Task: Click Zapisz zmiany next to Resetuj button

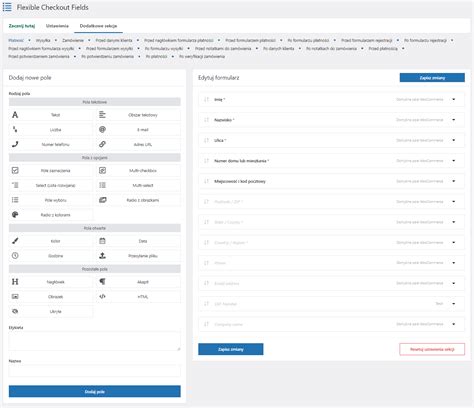Action: click(x=231, y=349)
